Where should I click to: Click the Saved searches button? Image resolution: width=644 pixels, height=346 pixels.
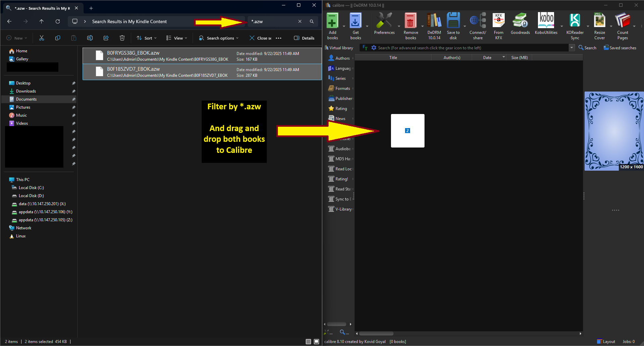click(620, 48)
